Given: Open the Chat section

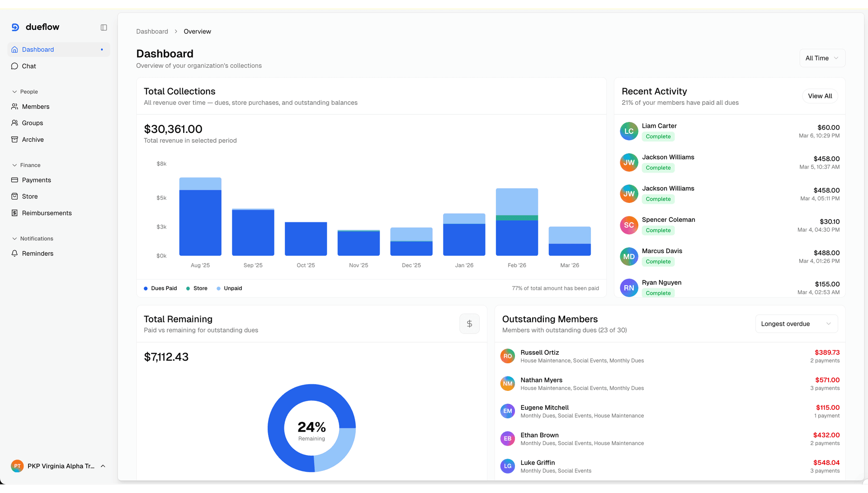Looking at the screenshot, I should point(29,66).
